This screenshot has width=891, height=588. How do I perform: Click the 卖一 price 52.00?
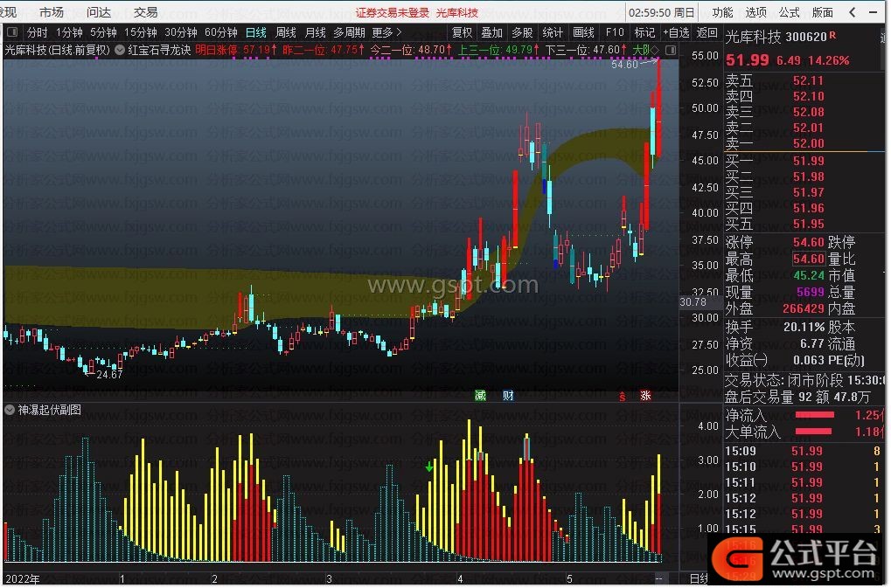pos(808,143)
